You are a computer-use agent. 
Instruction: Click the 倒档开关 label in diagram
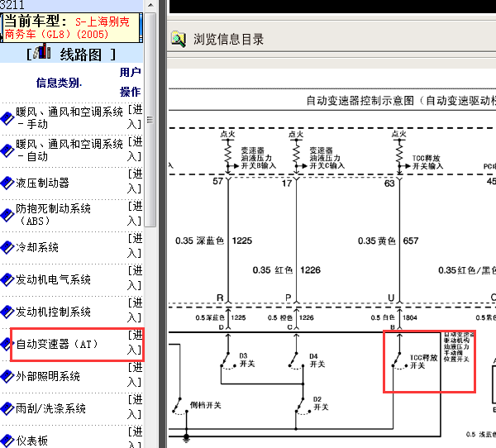(x=206, y=405)
